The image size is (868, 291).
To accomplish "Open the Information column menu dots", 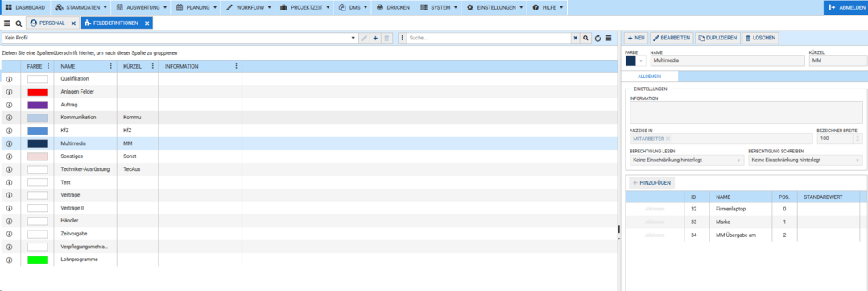I will tap(237, 66).
